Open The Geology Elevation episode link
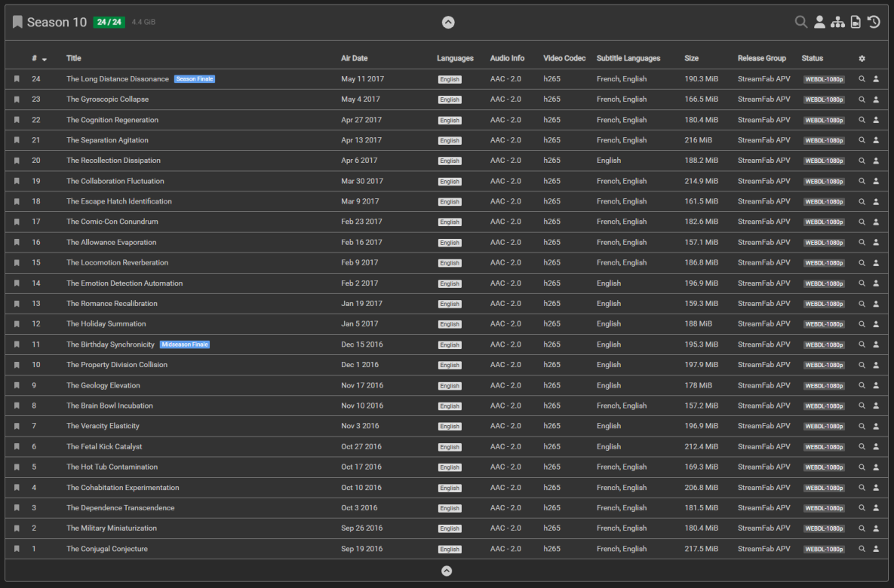Image resolution: width=894 pixels, height=588 pixels. point(103,385)
